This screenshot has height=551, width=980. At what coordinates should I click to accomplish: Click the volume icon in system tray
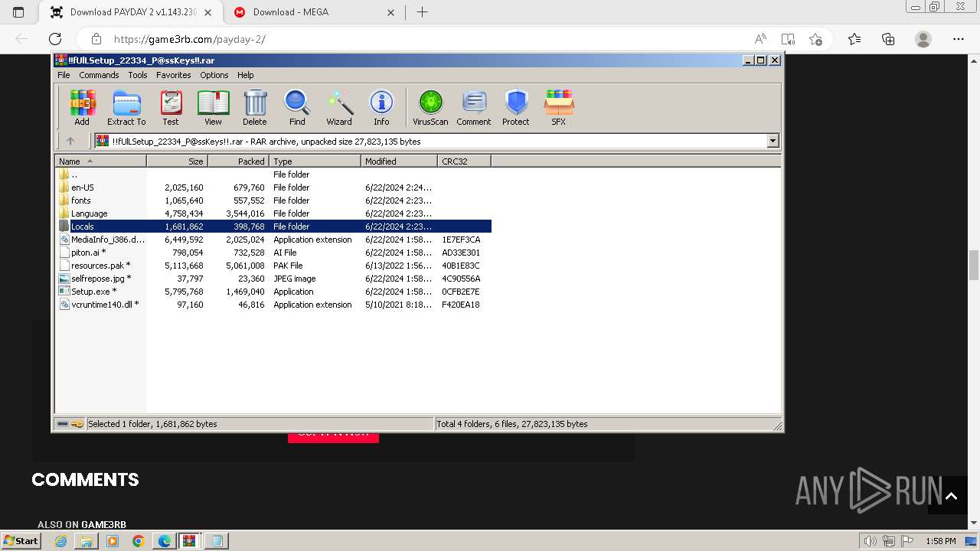click(x=871, y=541)
